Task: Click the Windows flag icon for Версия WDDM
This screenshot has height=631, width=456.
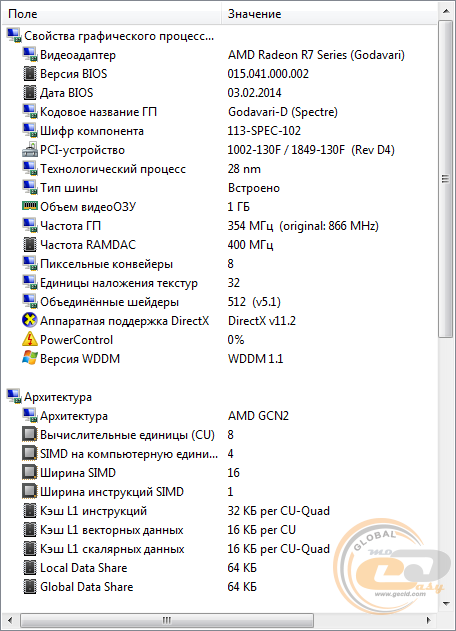Action: tap(30, 358)
